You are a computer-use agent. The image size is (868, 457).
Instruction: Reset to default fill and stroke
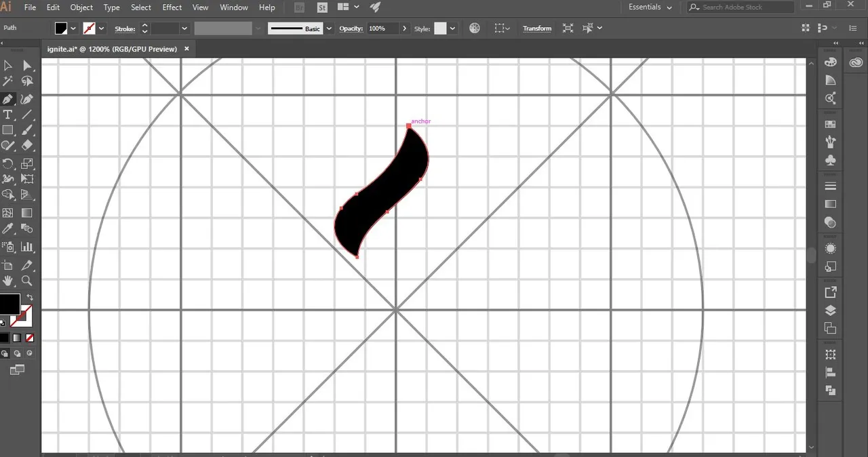pyautogui.click(x=3, y=323)
